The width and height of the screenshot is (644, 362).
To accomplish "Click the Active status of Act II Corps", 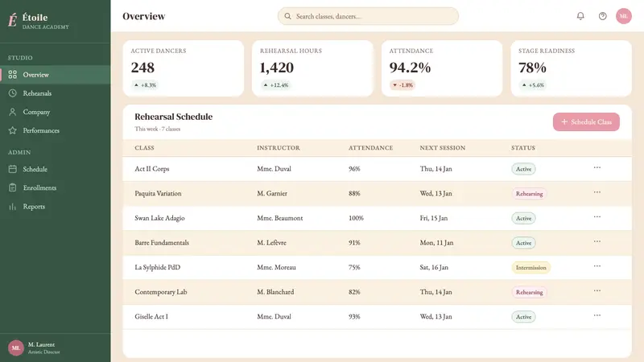I will point(523,169).
